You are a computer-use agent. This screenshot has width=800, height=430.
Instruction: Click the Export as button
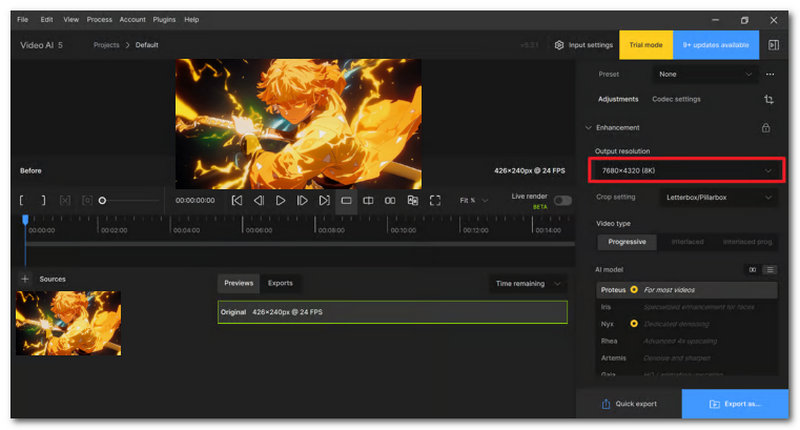735,404
